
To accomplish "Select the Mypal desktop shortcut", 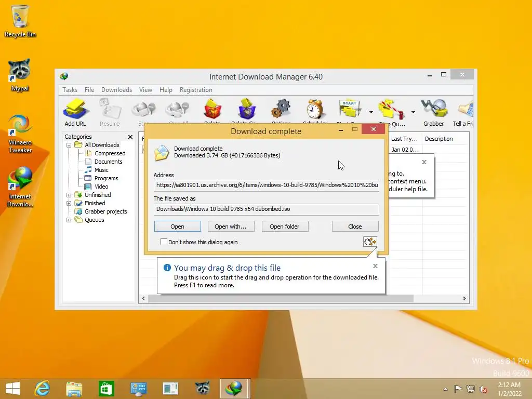I will point(20,75).
